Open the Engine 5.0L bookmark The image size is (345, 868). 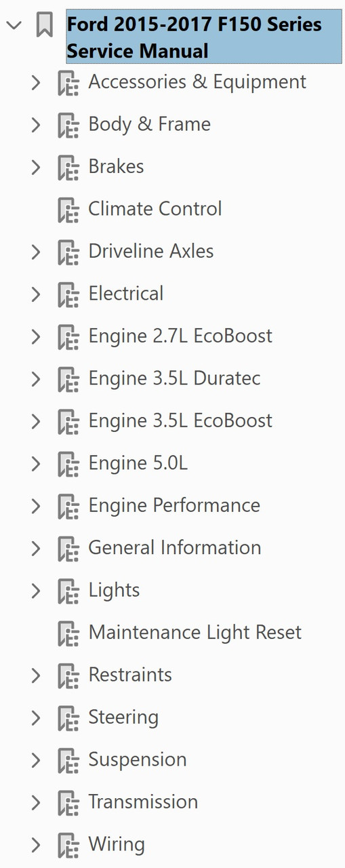point(138,464)
